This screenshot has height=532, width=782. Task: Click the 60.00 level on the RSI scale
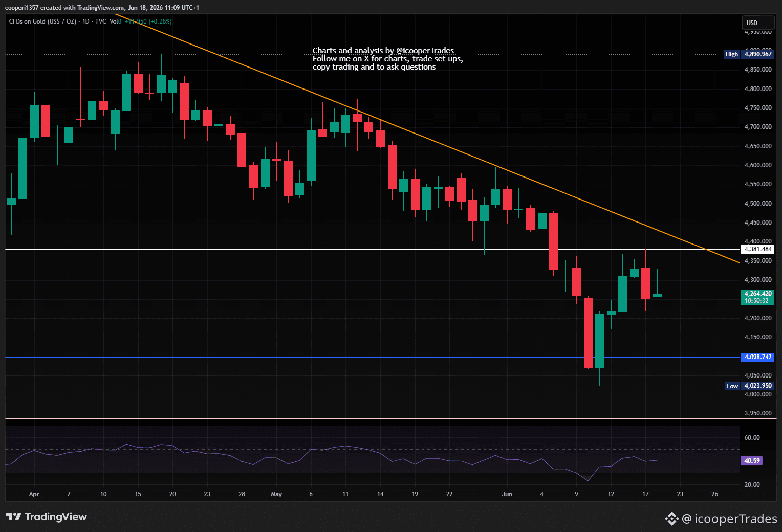click(752, 438)
